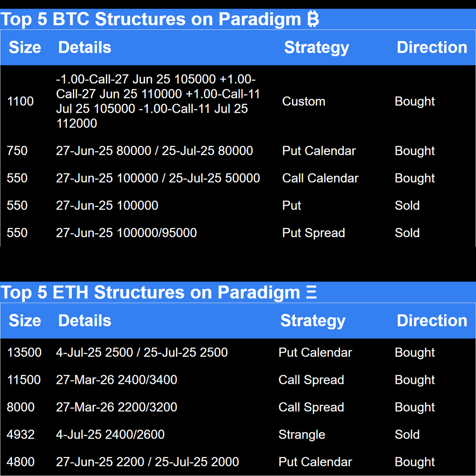Image resolution: width=476 pixels, height=476 pixels.
Task: Select the multi-line Custom call structure details
Action: 158,101
